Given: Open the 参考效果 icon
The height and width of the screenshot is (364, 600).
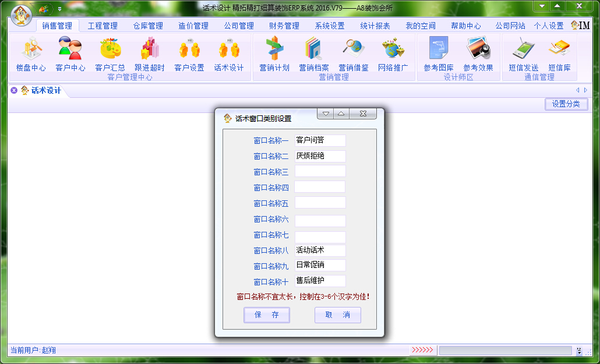Looking at the screenshot, I should click(478, 54).
